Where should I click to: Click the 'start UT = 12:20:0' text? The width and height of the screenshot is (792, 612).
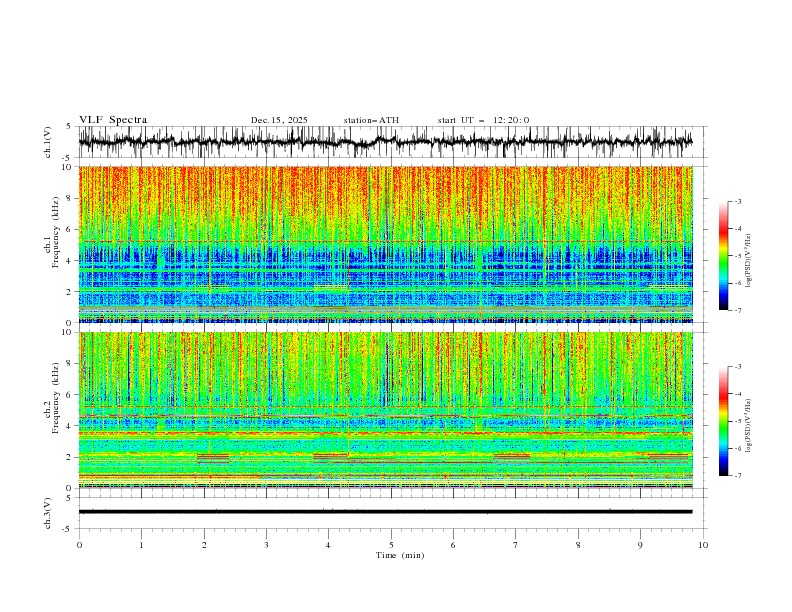[483, 120]
